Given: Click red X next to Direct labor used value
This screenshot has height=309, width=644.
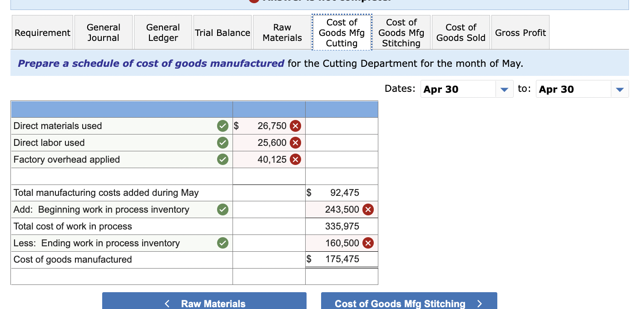Looking at the screenshot, I should click(x=296, y=143).
